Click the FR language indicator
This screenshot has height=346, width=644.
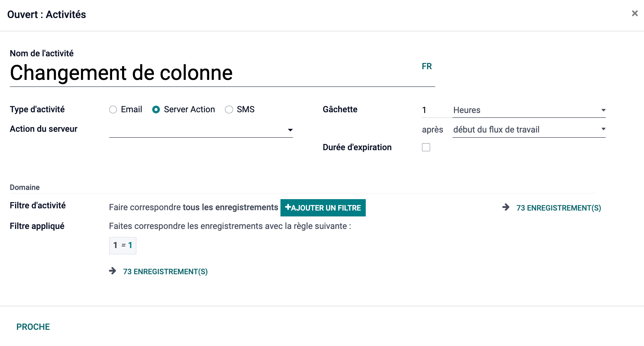[426, 66]
